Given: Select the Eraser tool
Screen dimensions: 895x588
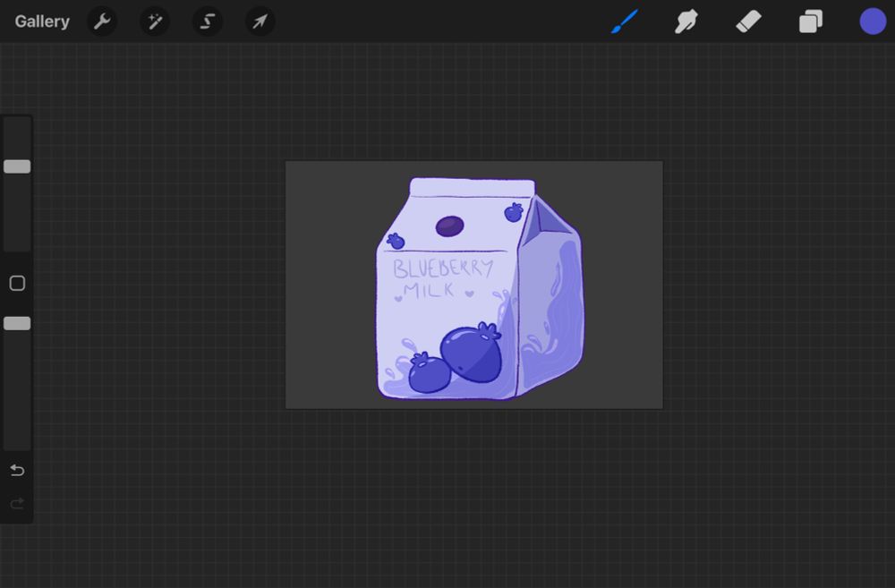Looking at the screenshot, I should click(x=748, y=21).
